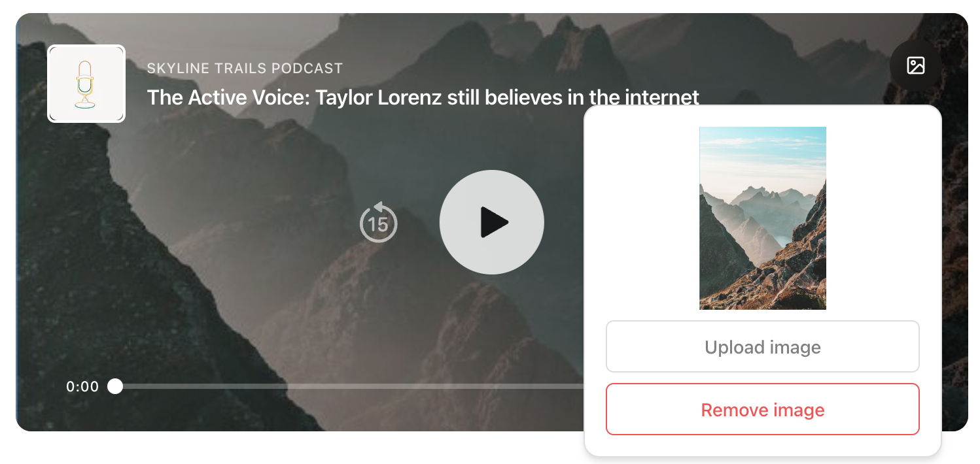Click the gray progress bar track
The width and height of the screenshot is (980, 464).
click(x=350, y=386)
